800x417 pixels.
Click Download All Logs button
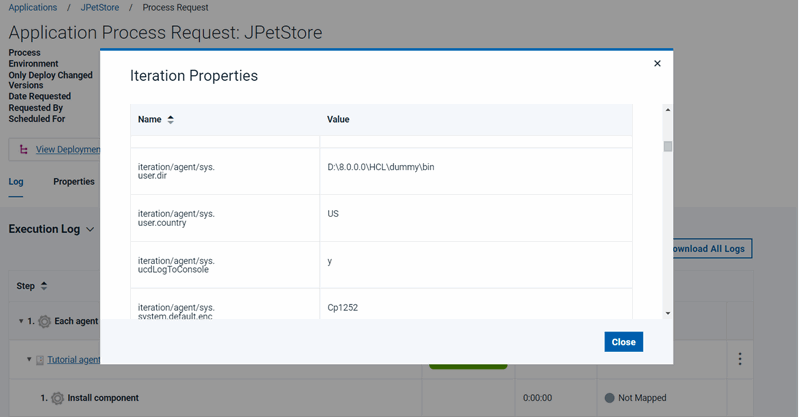pyautogui.click(x=710, y=248)
